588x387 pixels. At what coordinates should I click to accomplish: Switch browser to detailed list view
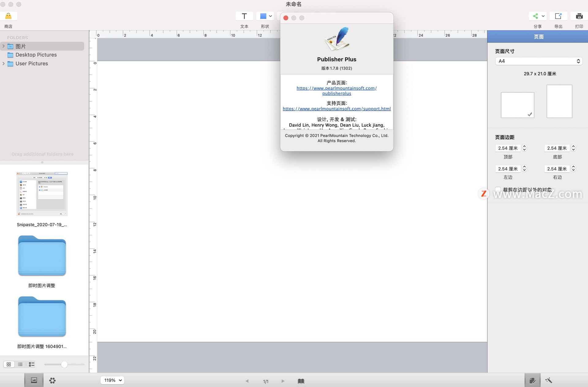click(x=32, y=364)
